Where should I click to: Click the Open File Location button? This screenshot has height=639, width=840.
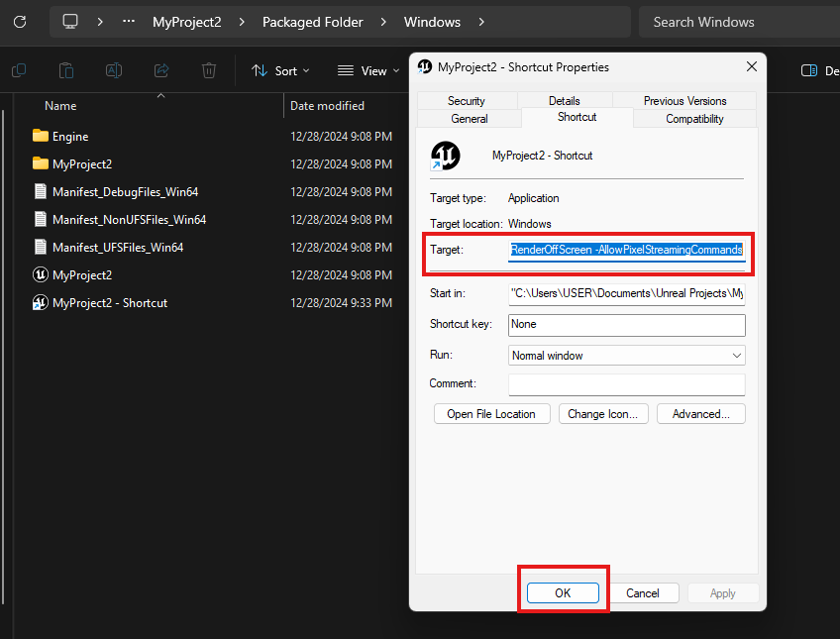point(490,413)
